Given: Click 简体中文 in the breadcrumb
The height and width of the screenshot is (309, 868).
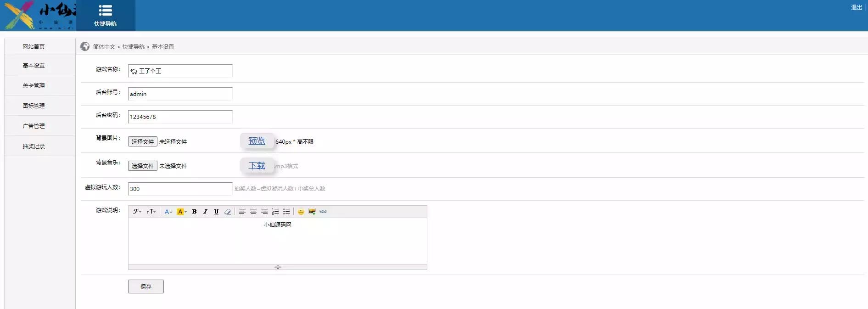Looking at the screenshot, I should (x=104, y=47).
